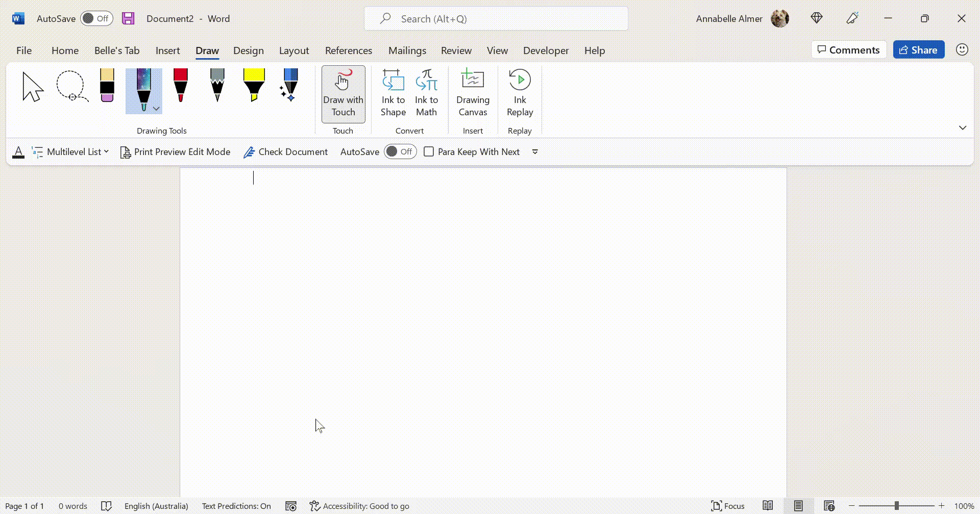
Task: Increase zoom using the zoom slider
Action: pyautogui.click(x=943, y=505)
